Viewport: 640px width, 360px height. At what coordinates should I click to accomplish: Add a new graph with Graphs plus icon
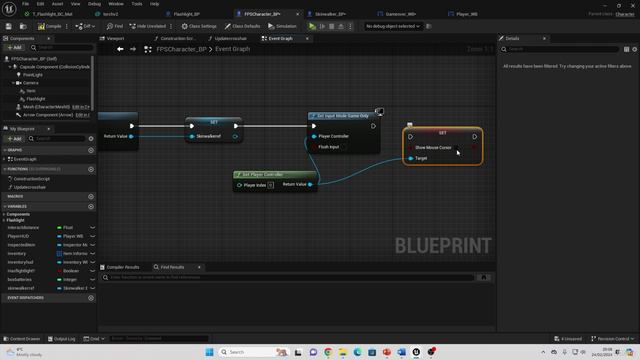(91, 150)
